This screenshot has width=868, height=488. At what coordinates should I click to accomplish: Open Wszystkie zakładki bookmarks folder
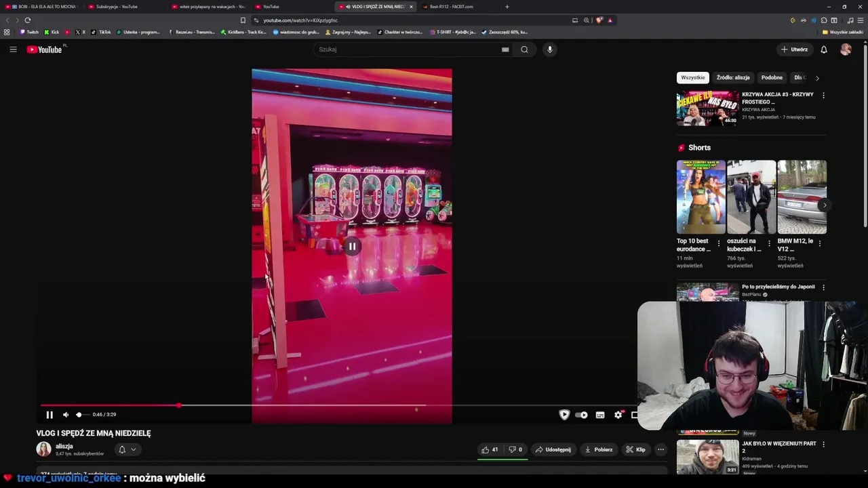[842, 32]
